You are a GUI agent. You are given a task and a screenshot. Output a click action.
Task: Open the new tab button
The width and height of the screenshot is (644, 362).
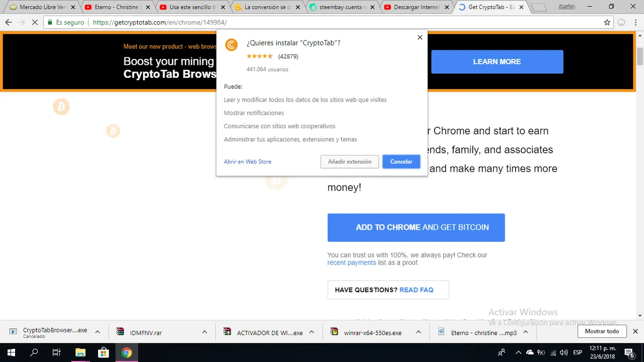(x=538, y=8)
